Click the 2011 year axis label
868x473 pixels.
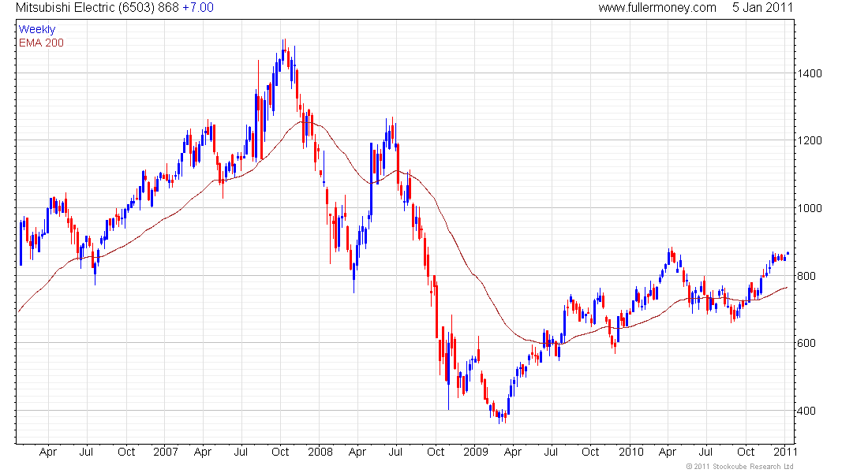pyautogui.click(x=785, y=452)
